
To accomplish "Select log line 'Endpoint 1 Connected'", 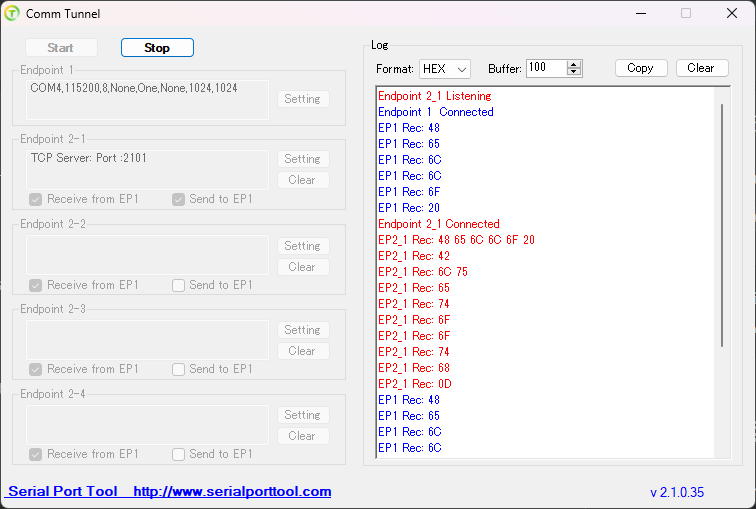I will coord(435,112).
